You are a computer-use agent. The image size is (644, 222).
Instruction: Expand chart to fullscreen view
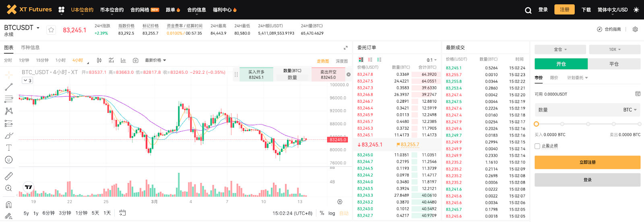point(345,48)
